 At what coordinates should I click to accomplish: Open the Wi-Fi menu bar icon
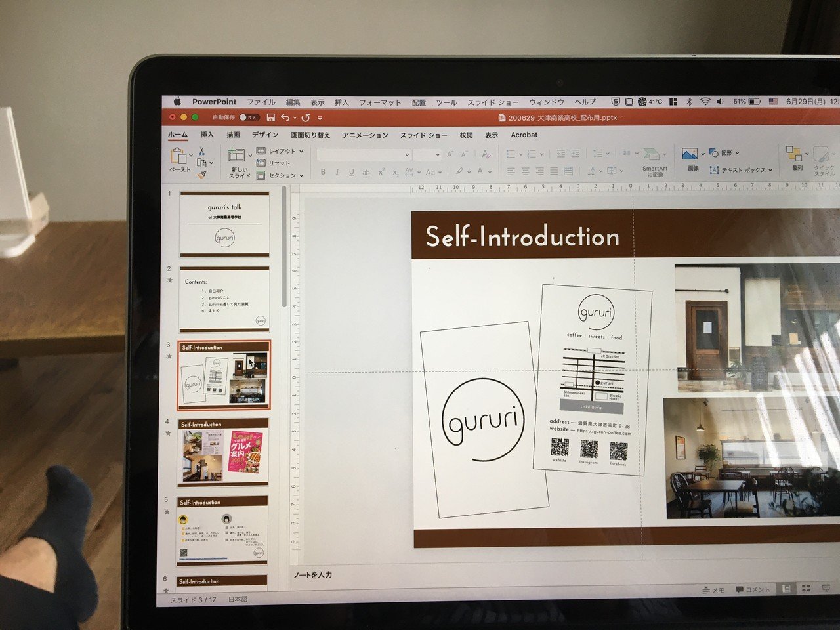click(x=705, y=102)
